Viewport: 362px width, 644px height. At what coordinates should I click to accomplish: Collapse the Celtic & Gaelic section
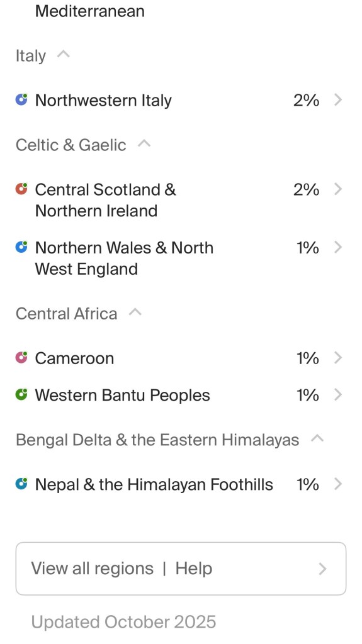pos(144,143)
